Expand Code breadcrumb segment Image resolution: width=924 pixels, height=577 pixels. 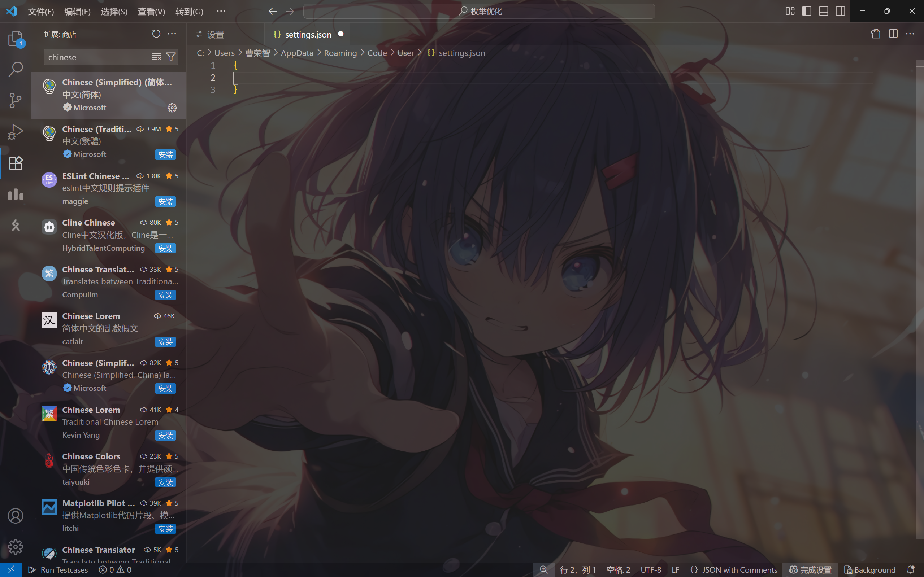pyautogui.click(x=377, y=53)
